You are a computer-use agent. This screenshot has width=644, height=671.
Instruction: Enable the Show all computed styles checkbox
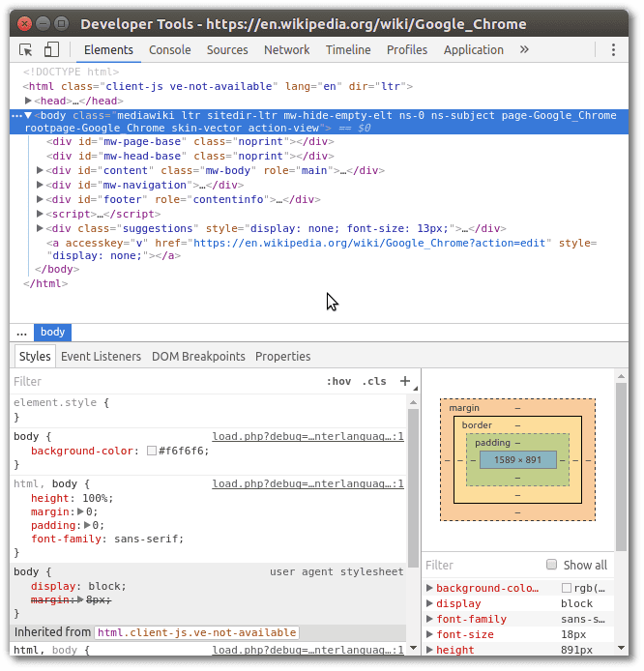click(x=551, y=565)
